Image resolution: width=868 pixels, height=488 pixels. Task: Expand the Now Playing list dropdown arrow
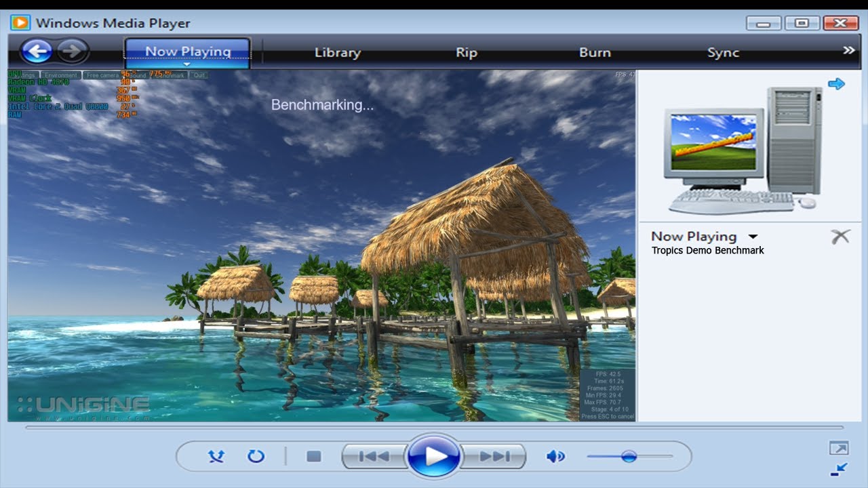click(x=752, y=237)
